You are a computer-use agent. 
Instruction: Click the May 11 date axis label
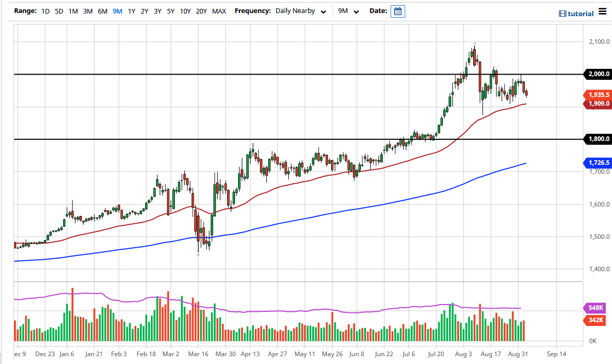(304, 354)
